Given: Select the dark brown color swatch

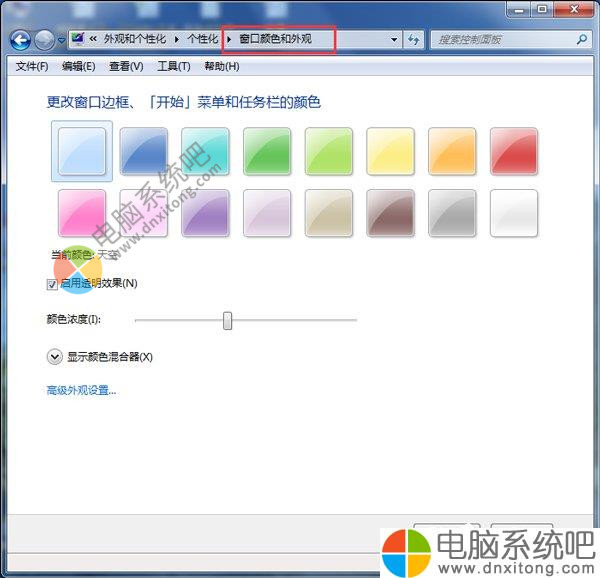Looking at the screenshot, I should (x=391, y=212).
